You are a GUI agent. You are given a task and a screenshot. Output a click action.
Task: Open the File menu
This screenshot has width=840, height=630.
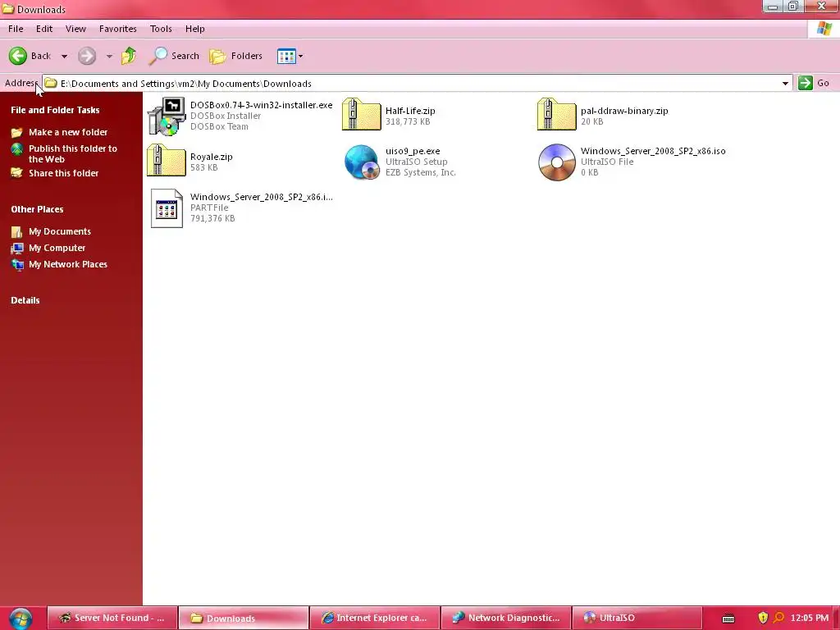click(x=16, y=29)
